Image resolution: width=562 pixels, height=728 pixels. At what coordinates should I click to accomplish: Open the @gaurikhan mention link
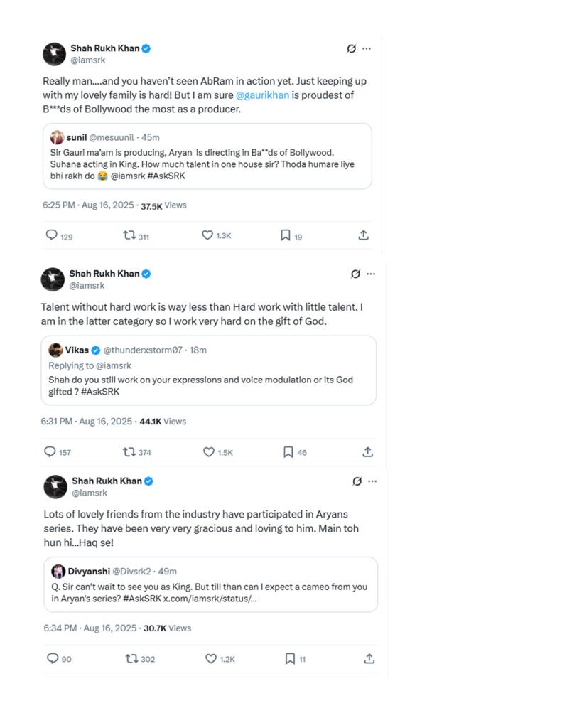pos(262,95)
